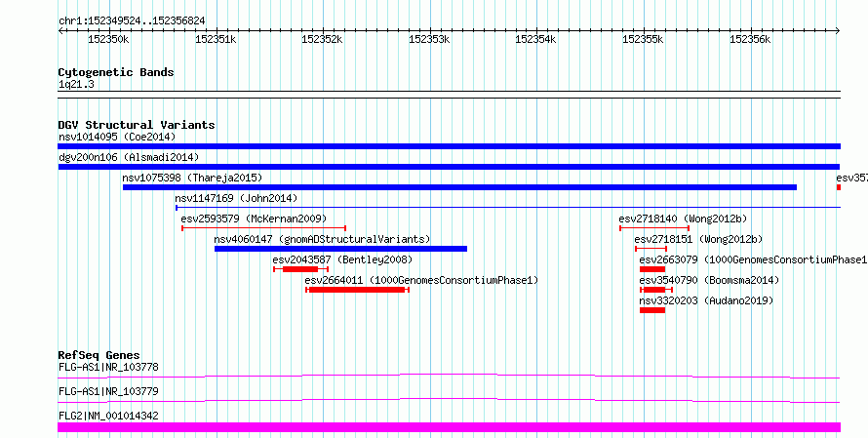This screenshot has height=438, width=868.
Task: Click the RefSeq Genes track title
Action: (99, 355)
